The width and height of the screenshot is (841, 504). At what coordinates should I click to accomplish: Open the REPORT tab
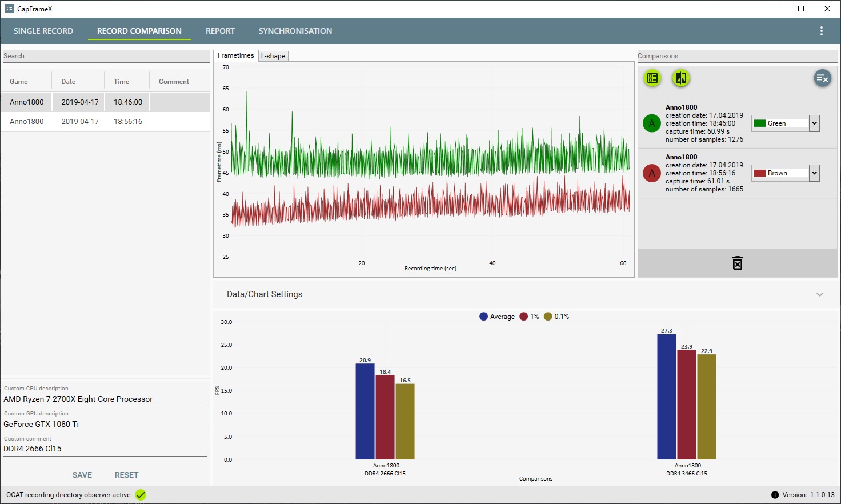(x=220, y=31)
